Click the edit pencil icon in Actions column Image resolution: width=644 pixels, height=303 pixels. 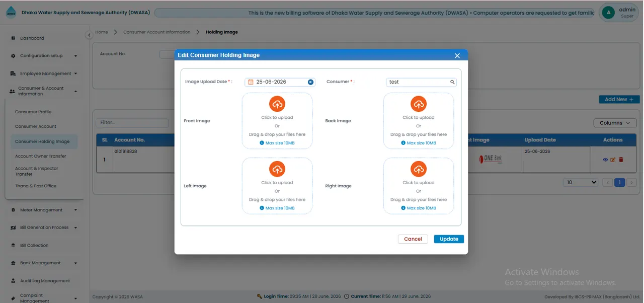pos(613,160)
